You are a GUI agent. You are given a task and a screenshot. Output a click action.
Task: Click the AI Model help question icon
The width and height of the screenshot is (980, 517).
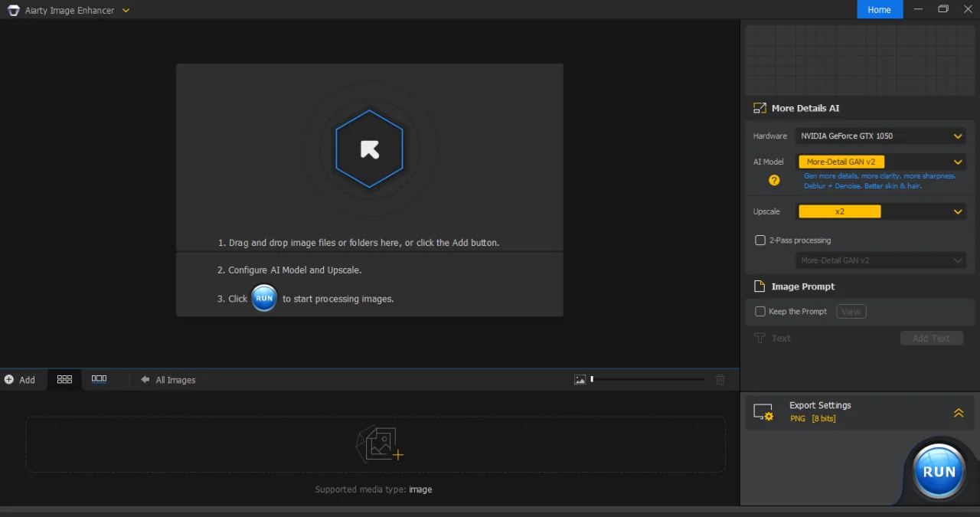pos(774,181)
